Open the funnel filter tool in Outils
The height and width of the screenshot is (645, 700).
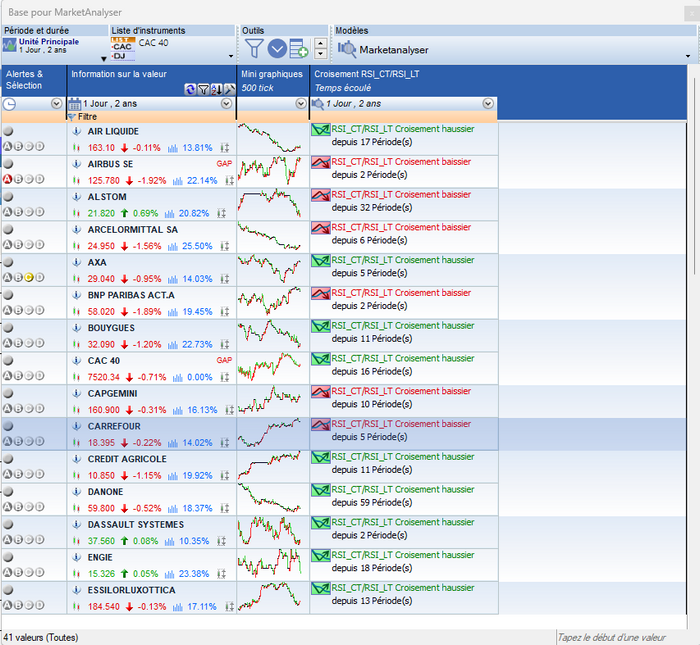(x=254, y=48)
